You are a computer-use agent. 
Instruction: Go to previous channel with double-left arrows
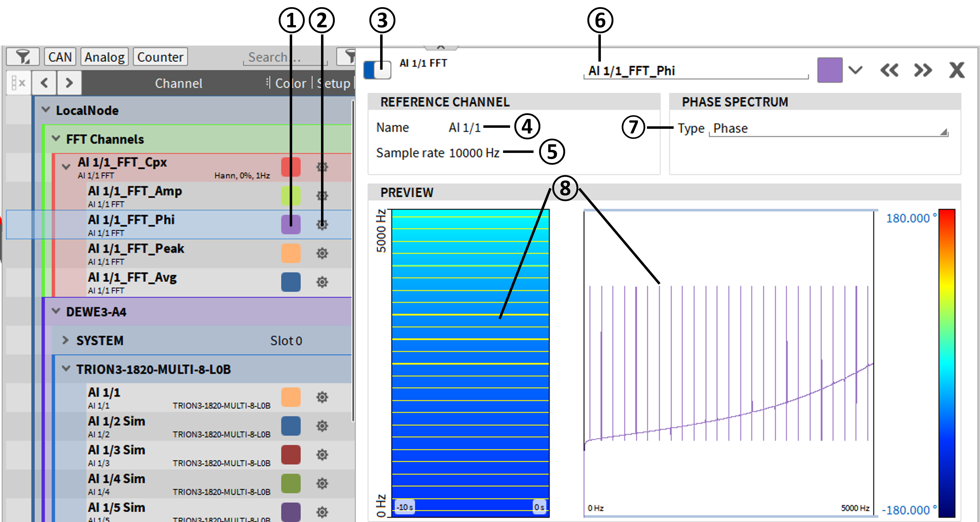pos(889,70)
